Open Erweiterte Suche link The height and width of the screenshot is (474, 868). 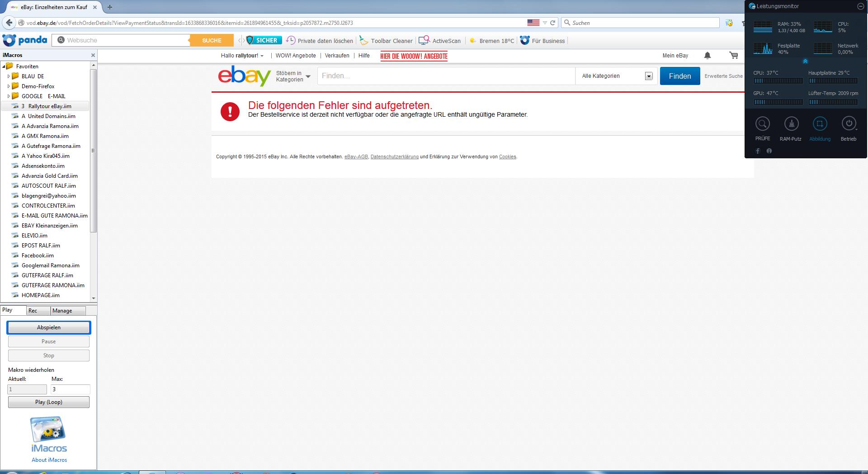(723, 76)
